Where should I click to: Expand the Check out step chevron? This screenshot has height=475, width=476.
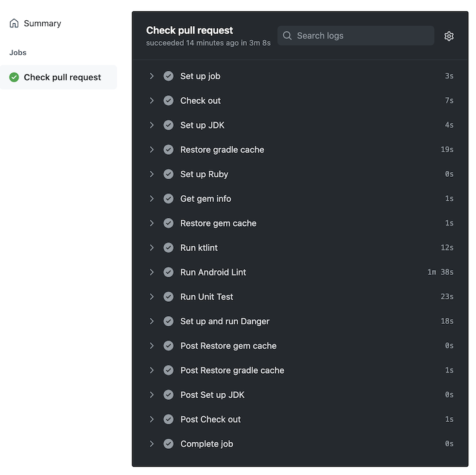(152, 101)
